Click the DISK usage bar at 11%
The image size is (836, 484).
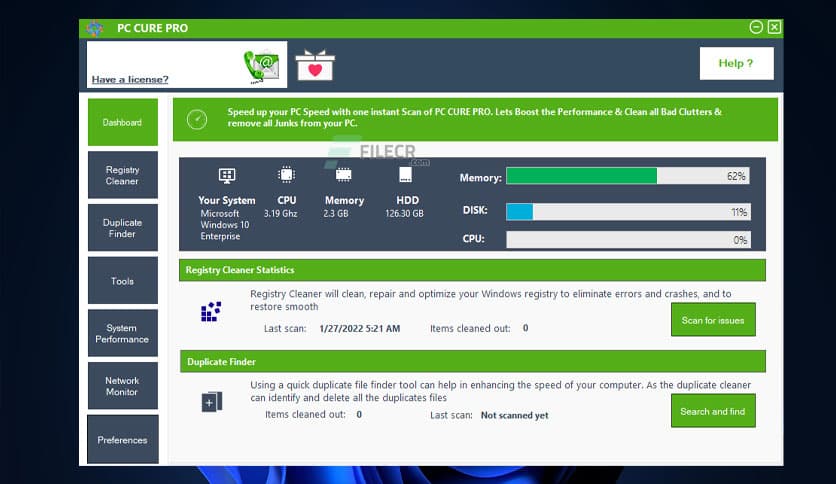click(628, 212)
